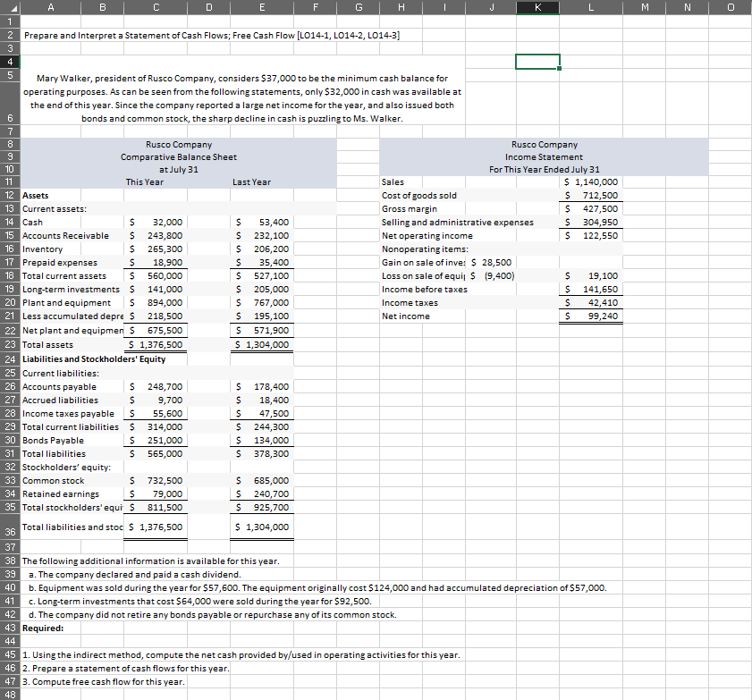Click the Total current assets label
The image size is (752, 700).
[x=63, y=275]
